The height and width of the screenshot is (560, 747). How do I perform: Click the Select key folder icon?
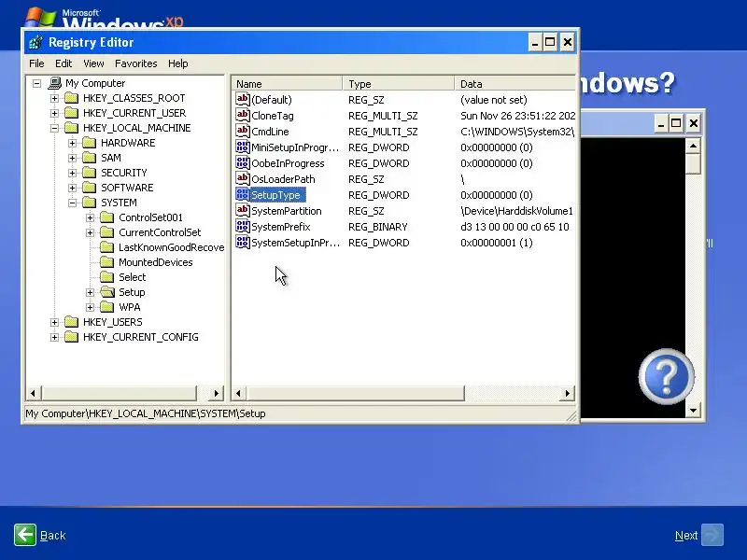(x=107, y=277)
